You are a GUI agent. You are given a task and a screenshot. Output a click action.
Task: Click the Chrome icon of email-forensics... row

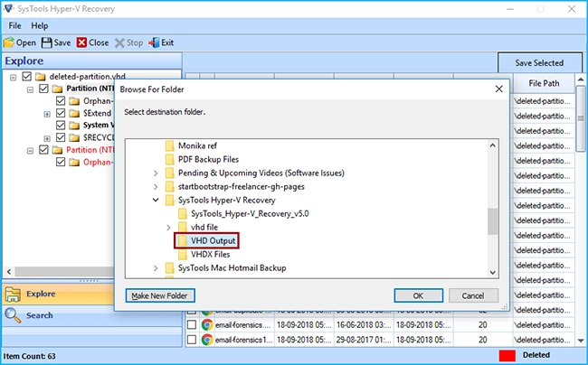tap(207, 324)
